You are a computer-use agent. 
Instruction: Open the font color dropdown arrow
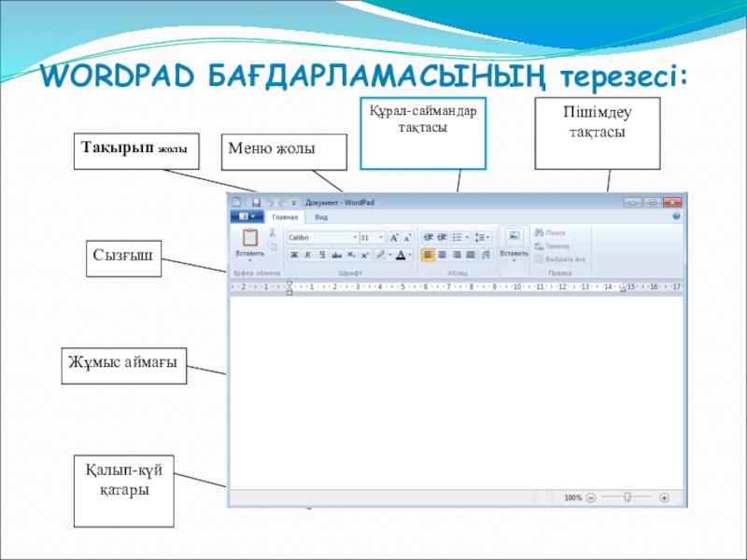click(410, 255)
